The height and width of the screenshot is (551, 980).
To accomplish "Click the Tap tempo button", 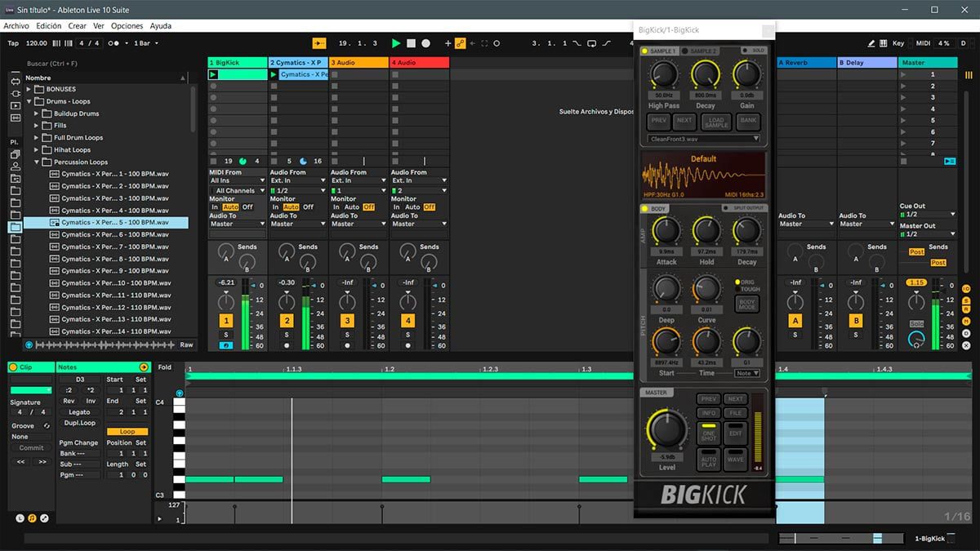I will pyautogui.click(x=13, y=43).
